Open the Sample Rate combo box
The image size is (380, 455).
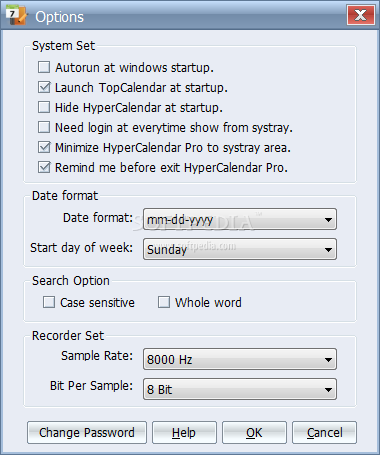pos(240,359)
